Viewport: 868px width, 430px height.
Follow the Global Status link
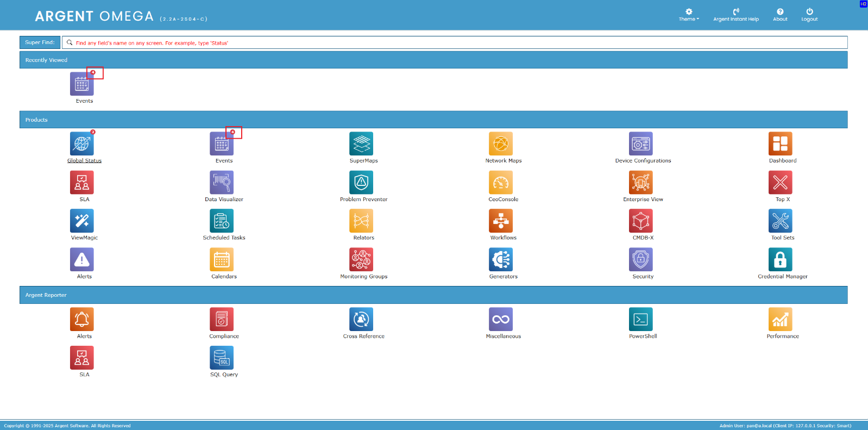(x=84, y=161)
